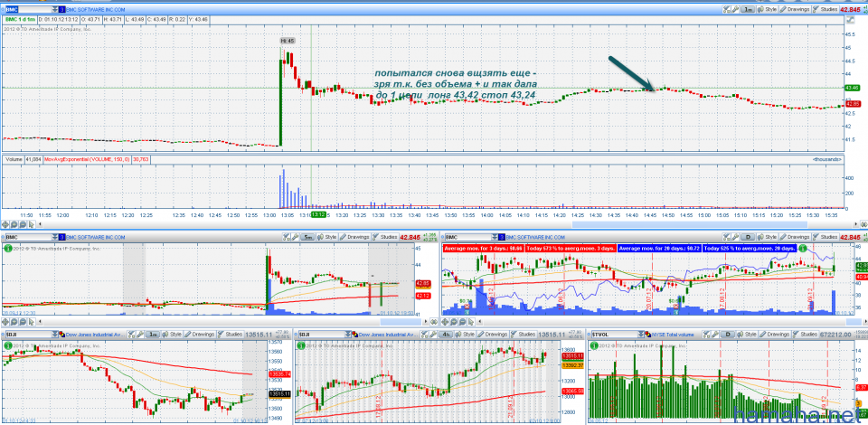Open Drawings in the $DJI 1m chart
Image resolution: width=868 pixels, height=425 pixels.
[x=199, y=335]
